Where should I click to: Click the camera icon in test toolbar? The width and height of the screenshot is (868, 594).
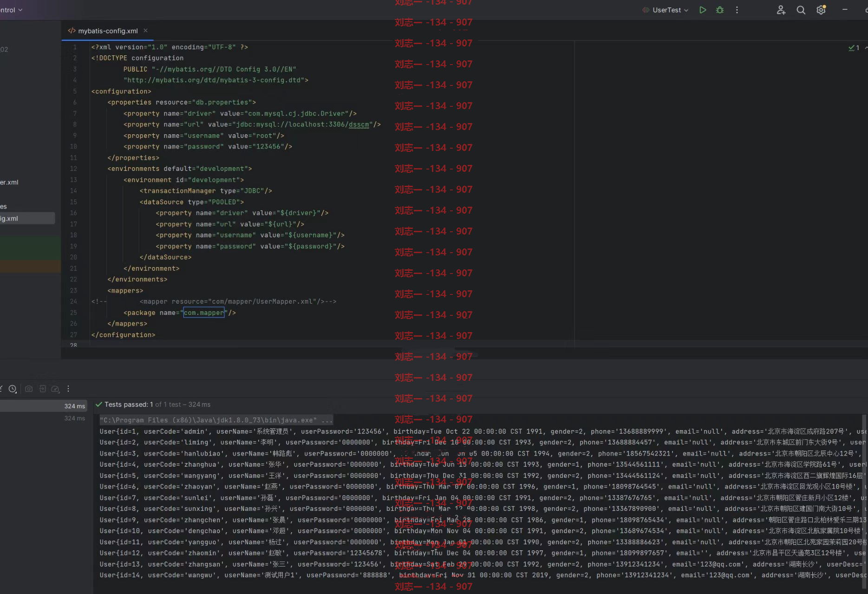pos(29,389)
